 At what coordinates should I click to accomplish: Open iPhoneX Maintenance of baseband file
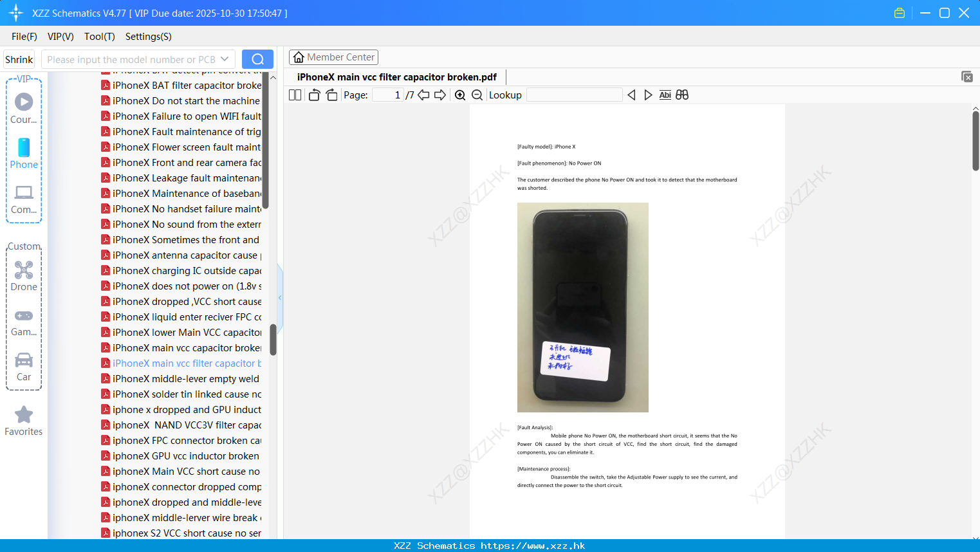pos(181,193)
